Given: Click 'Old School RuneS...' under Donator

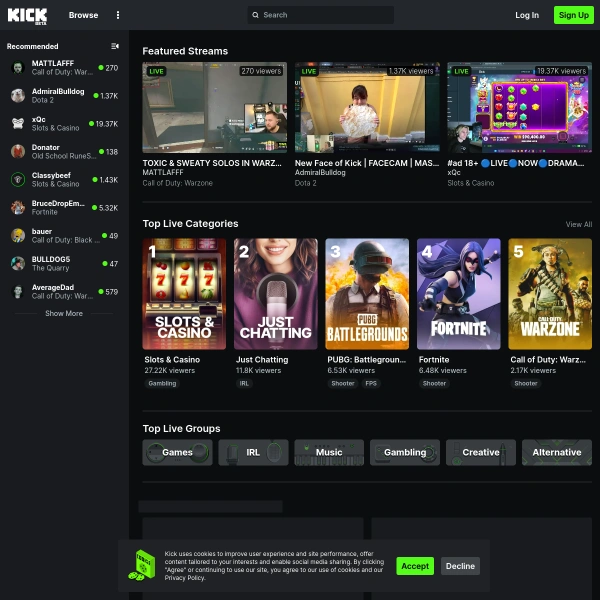Looking at the screenshot, I should (64, 156).
